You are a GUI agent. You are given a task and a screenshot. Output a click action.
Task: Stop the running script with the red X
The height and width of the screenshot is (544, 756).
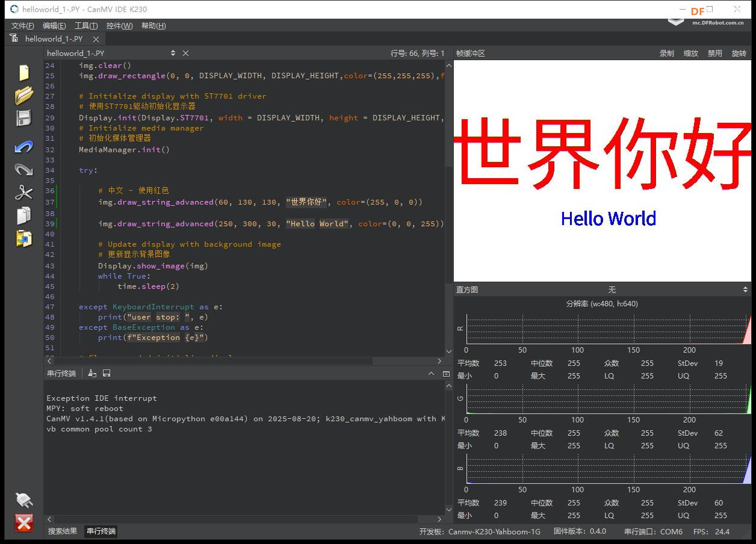[x=23, y=523]
